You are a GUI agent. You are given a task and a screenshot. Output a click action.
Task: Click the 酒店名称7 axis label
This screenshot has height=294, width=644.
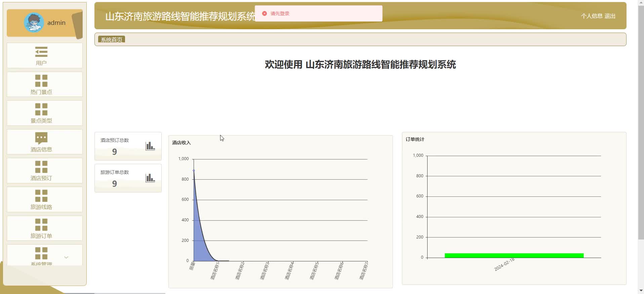(364, 271)
